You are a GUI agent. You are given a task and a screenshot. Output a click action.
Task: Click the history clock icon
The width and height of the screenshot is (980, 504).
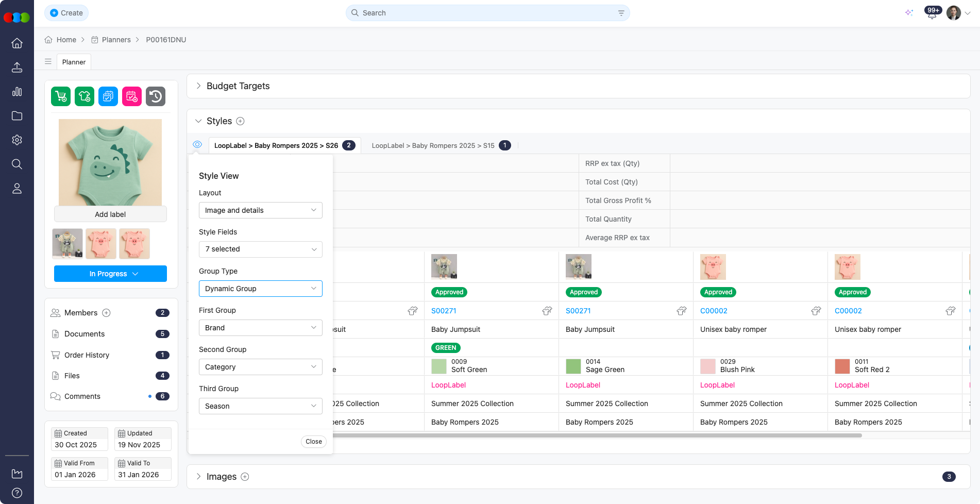tap(156, 96)
